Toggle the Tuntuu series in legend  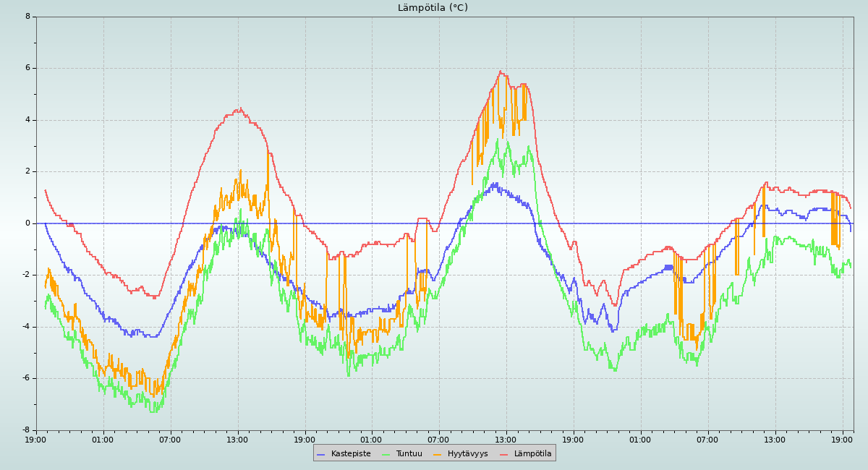coord(409,454)
